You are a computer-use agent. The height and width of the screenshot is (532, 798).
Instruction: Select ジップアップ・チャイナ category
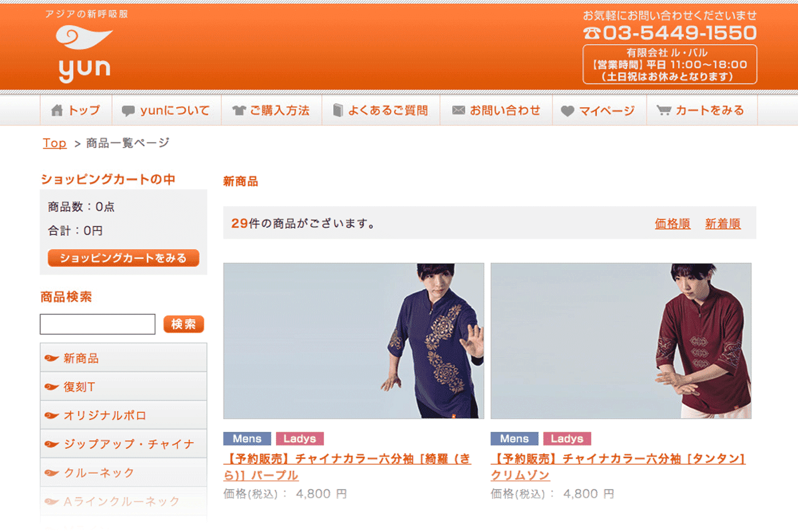click(129, 444)
